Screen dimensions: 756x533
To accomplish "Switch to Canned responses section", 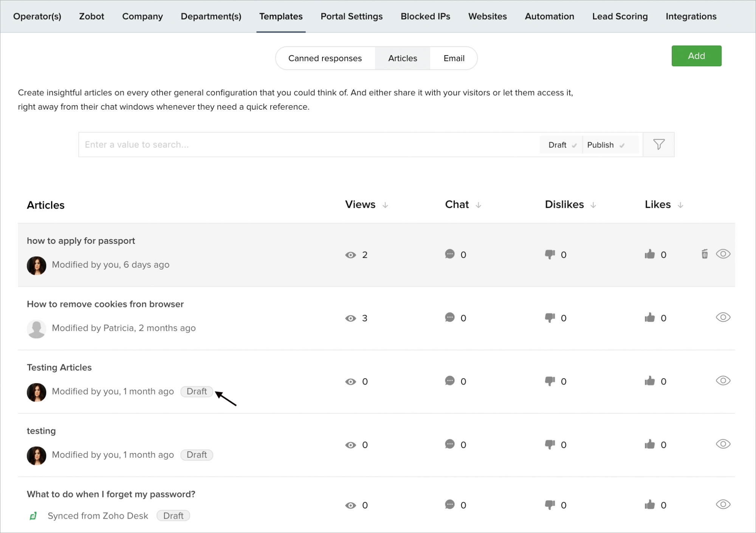I will (325, 58).
